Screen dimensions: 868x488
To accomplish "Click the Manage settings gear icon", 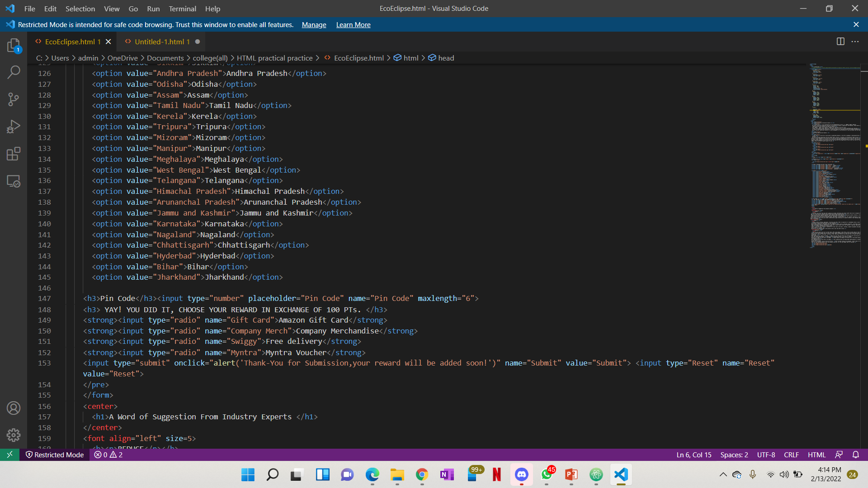I will tap(14, 435).
